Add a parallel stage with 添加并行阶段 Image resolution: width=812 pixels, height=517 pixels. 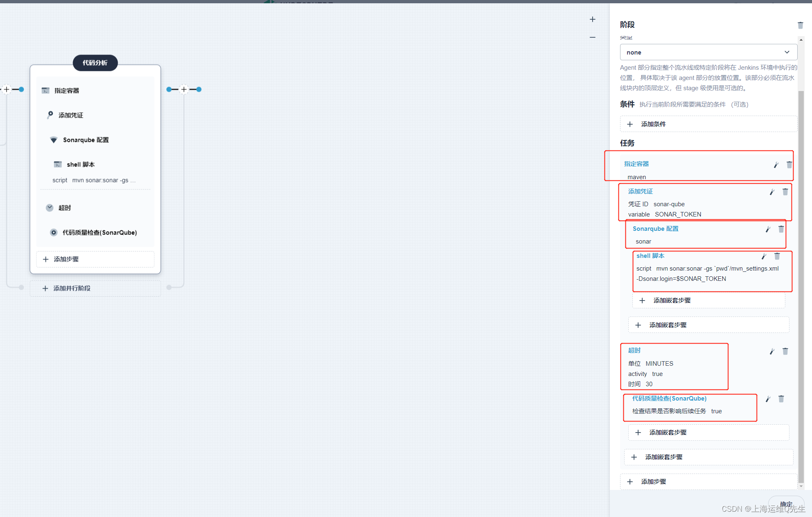click(x=95, y=288)
